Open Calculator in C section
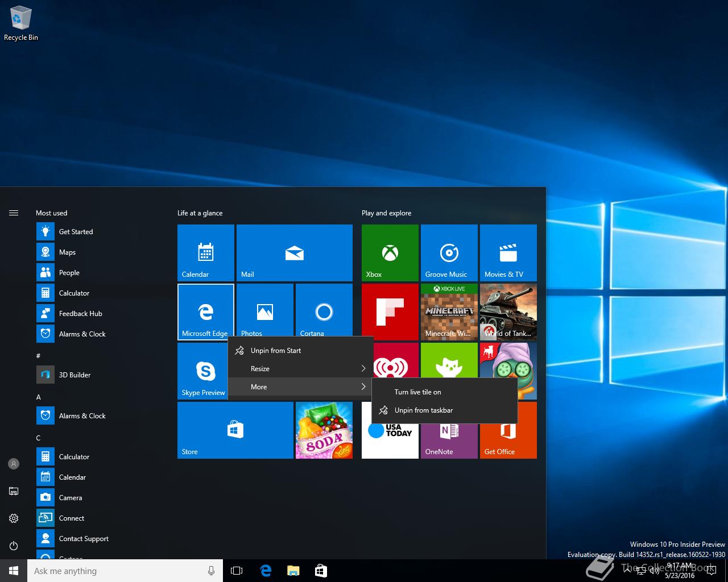The height and width of the screenshot is (582, 728). coord(100,457)
